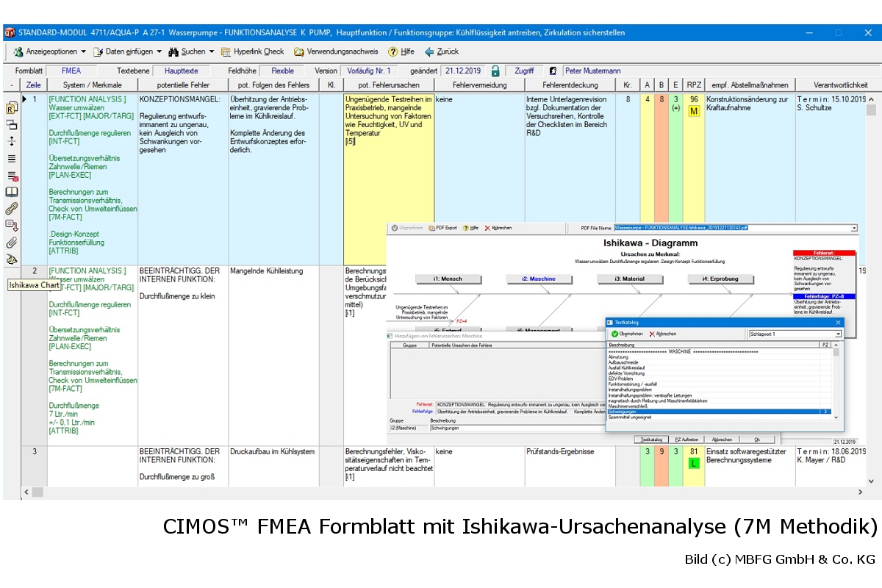882x588 pixels.
Task: Click the Daten einfügen document icon
Action: pos(98,51)
